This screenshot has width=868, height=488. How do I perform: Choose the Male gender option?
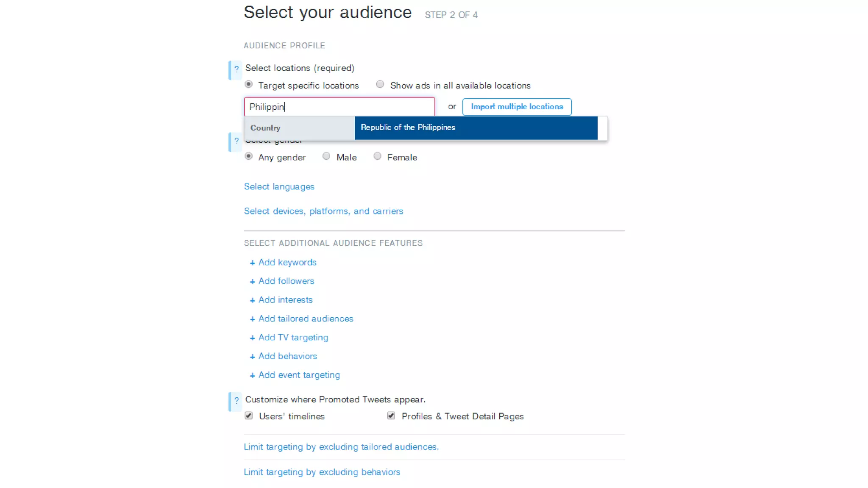[x=326, y=156]
